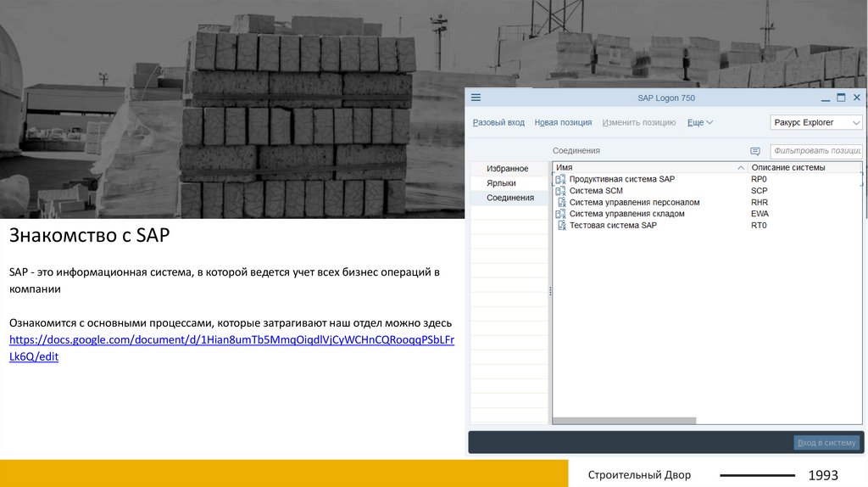Click the Продуктивная система SAP connection icon
The height and width of the screenshot is (487, 868).
tap(559, 180)
